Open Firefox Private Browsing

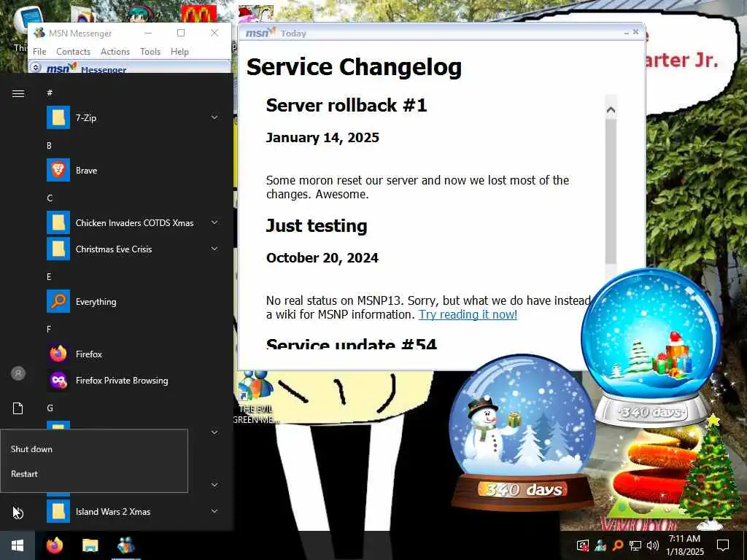coord(133,381)
